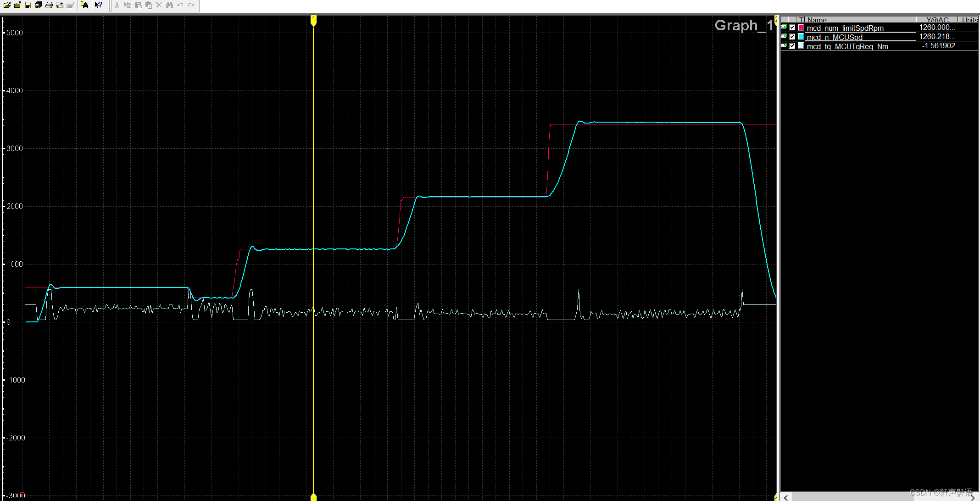
Task: Select the mcd_n_MCUSpd signal name
Action: [835, 37]
